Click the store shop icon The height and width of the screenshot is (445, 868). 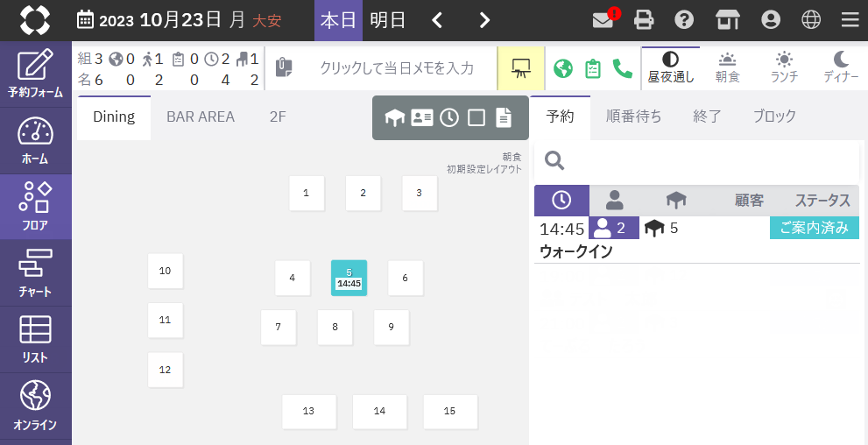[x=728, y=20]
